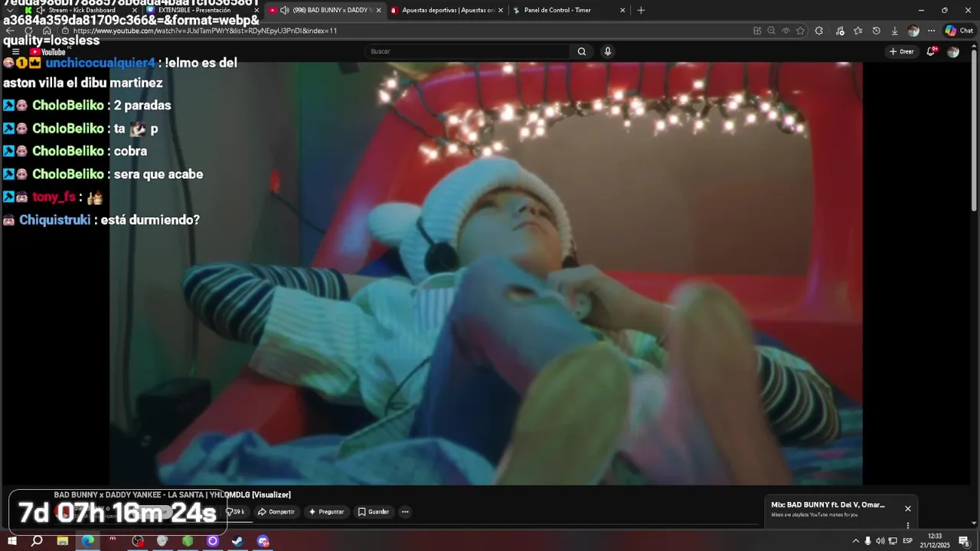Click the YouTube logo
The width and height of the screenshot is (980, 551).
coord(47,52)
